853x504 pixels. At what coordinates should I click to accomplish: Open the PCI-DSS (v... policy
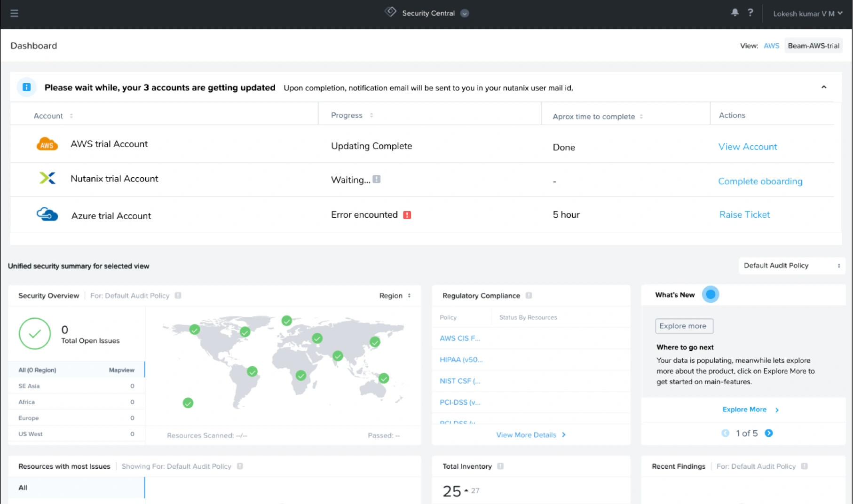[460, 402]
